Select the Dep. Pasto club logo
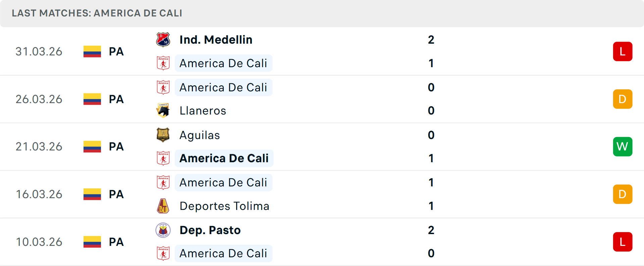Viewport: 644px width, 266px height. (x=163, y=230)
